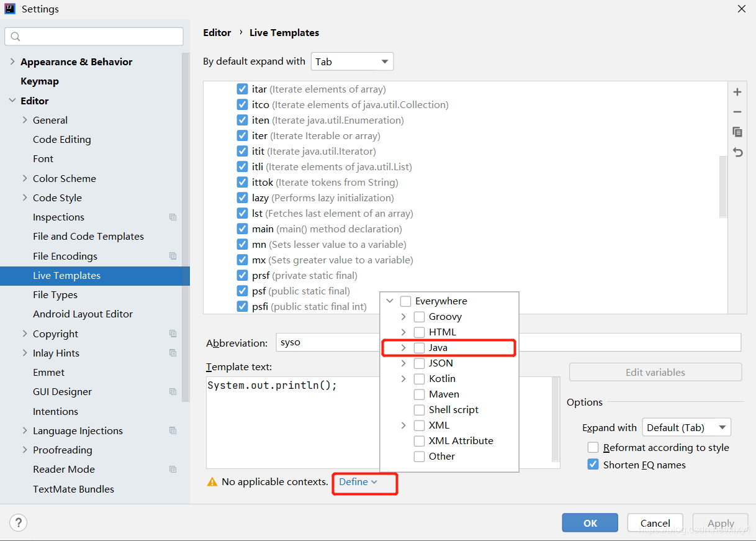This screenshot has height=541, width=756.
Task: Click the Define contexts link
Action: tap(358, 481)
